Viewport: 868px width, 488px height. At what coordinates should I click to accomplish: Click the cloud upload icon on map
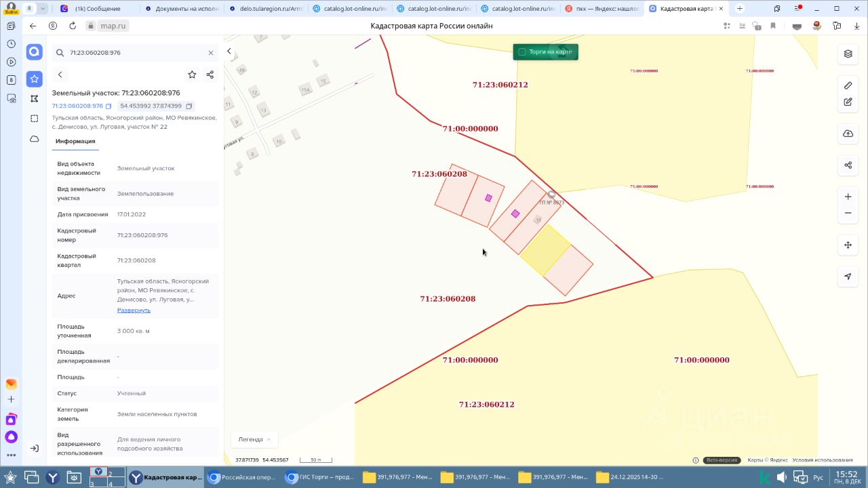[x=848, y=134]
